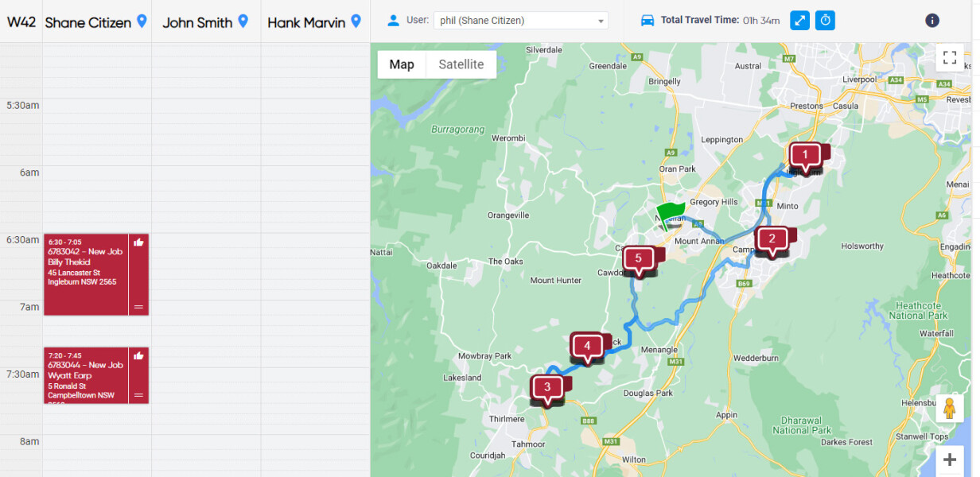Viewport: 980px width, 477px height.
Task: Click the blue expand route arrows button
Action: 799,21
